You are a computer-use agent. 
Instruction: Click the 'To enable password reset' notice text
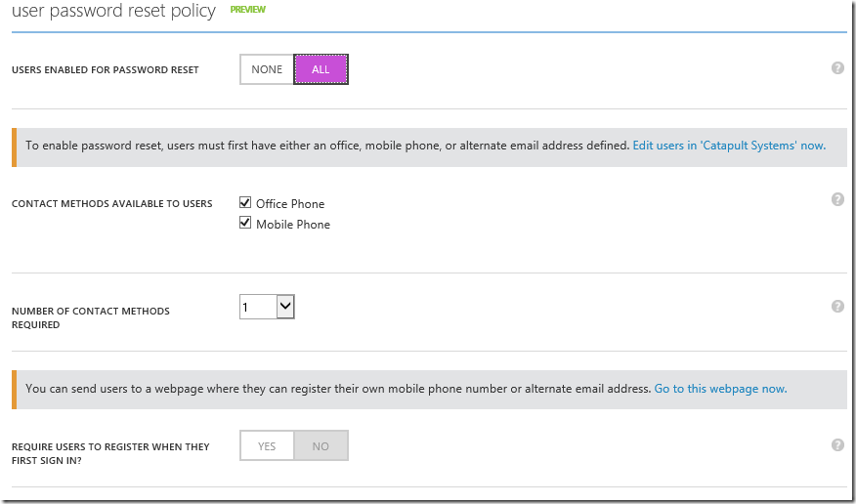coord(327,146)
